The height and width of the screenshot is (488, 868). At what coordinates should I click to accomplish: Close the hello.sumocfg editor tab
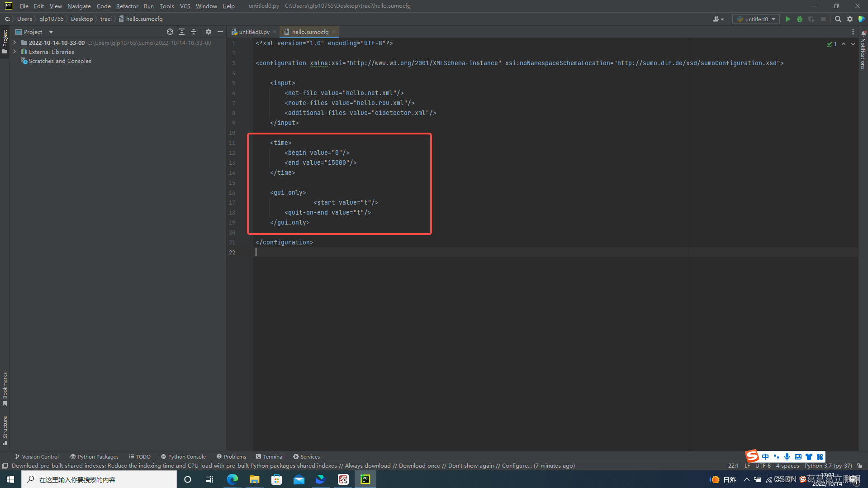click(334, 32)
